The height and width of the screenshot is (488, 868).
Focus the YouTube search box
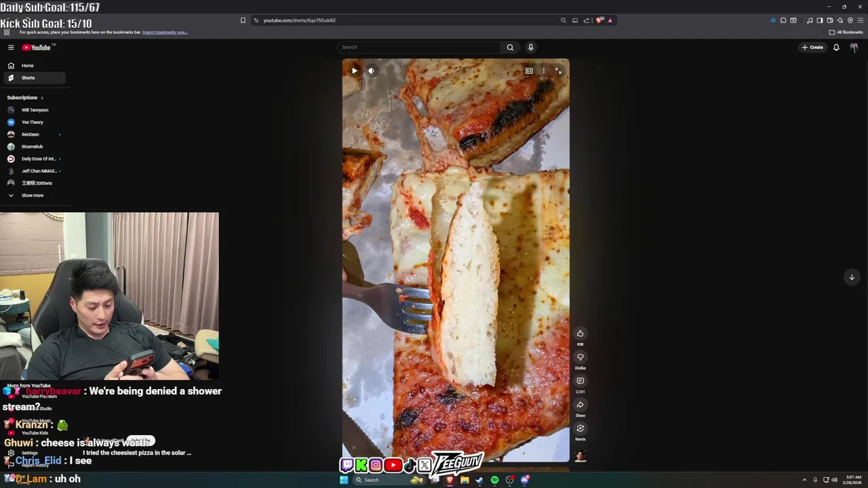coord(419,47)
